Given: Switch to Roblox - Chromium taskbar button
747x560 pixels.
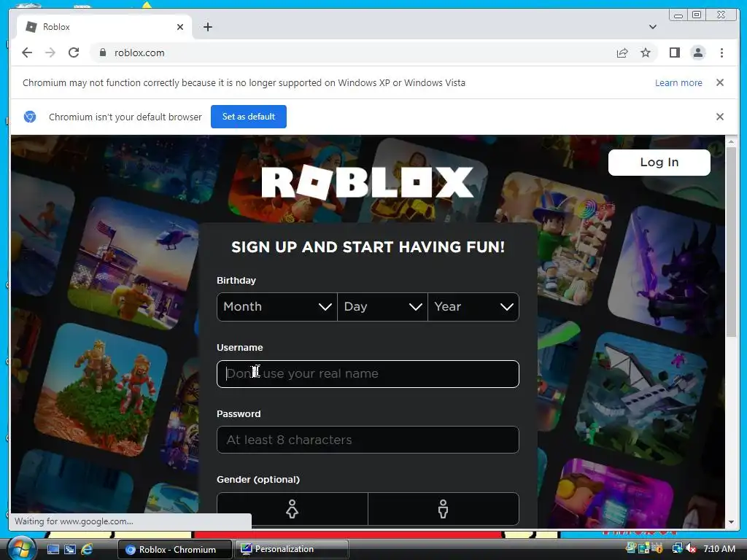Looking at the screenshot, I should (174, 550).
